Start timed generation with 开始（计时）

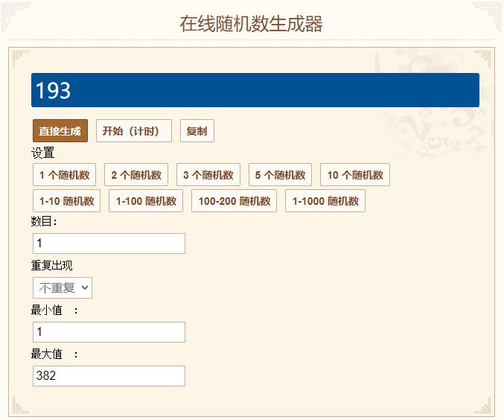coord(134,130)
